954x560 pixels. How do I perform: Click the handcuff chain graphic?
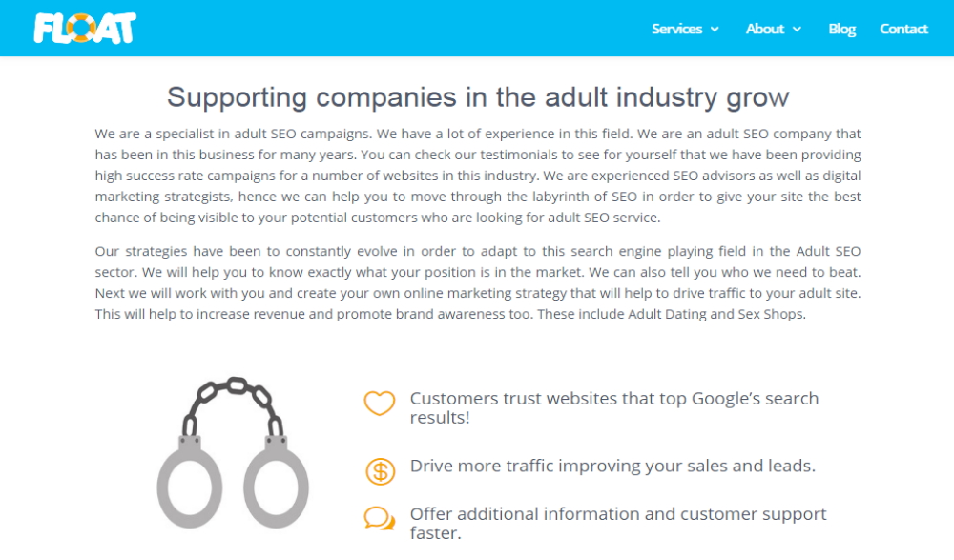click(233, 404)
